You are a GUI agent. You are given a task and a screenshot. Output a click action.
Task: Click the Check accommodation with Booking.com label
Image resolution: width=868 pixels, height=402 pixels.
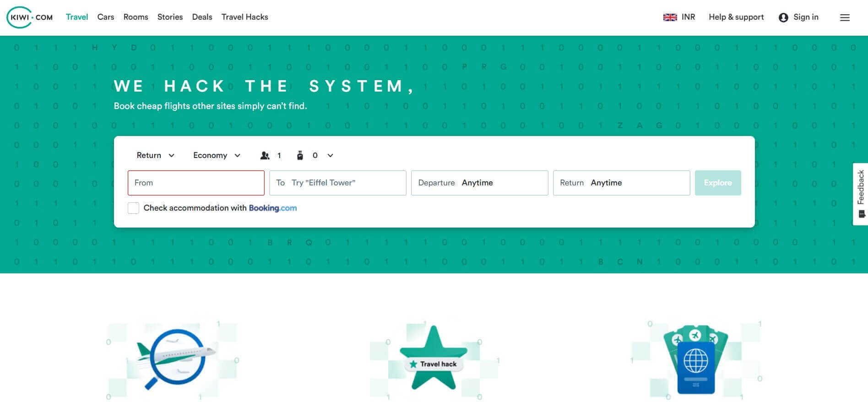coord(220,208)
